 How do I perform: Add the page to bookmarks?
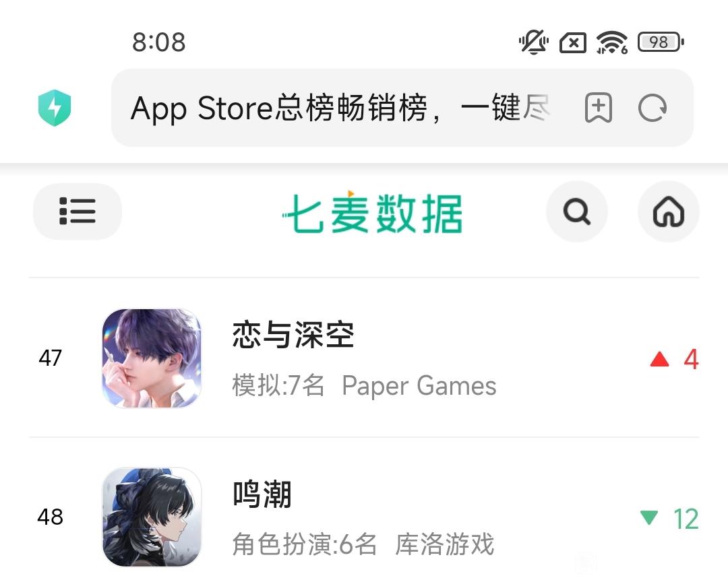(599, 108)
